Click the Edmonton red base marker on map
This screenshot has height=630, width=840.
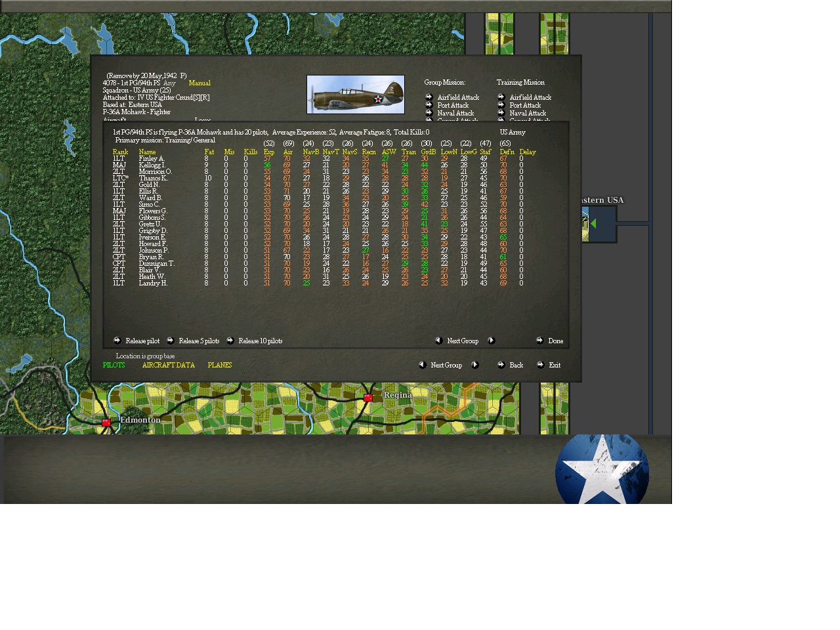coord(106,423)
